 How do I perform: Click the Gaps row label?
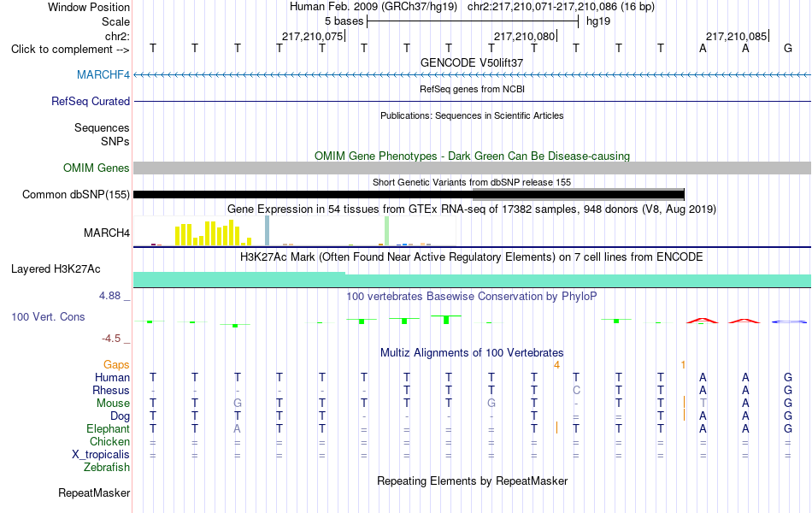coord(116,365)
